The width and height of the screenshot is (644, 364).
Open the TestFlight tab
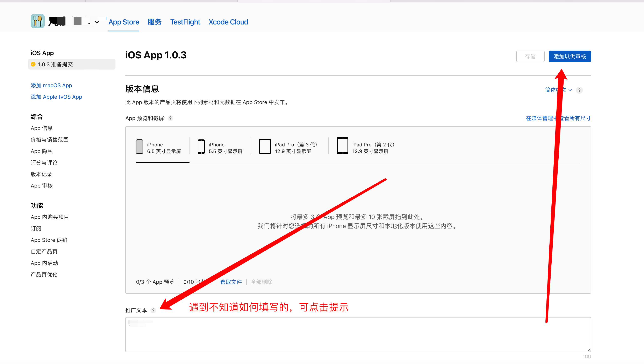coord(185,22)
